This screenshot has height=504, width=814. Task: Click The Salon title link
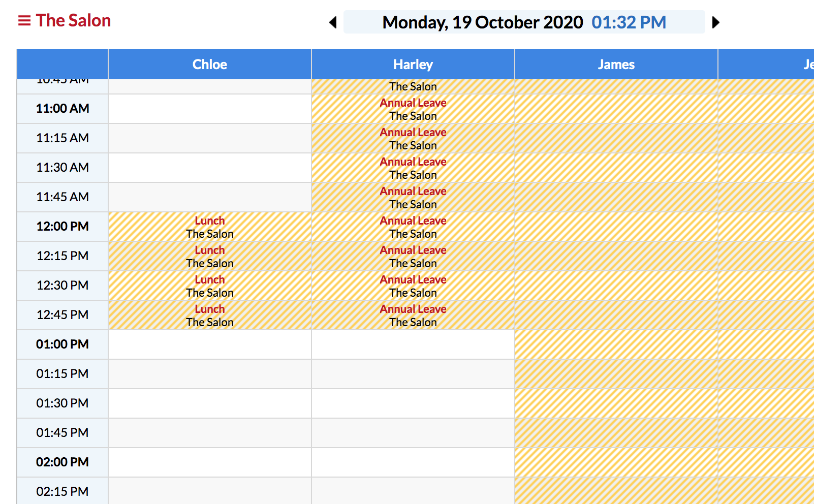point(73,20)
